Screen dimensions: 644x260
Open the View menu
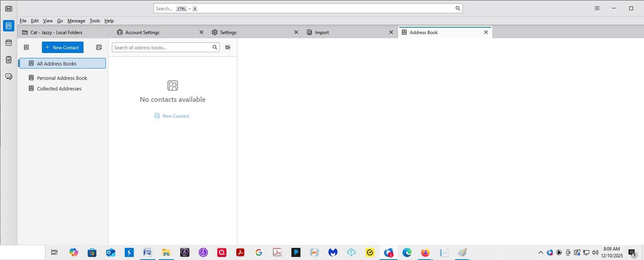click(48, 21)
